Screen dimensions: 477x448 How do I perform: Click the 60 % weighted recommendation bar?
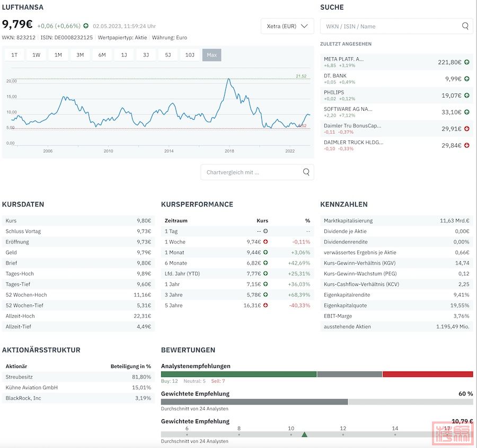point(317,402)
